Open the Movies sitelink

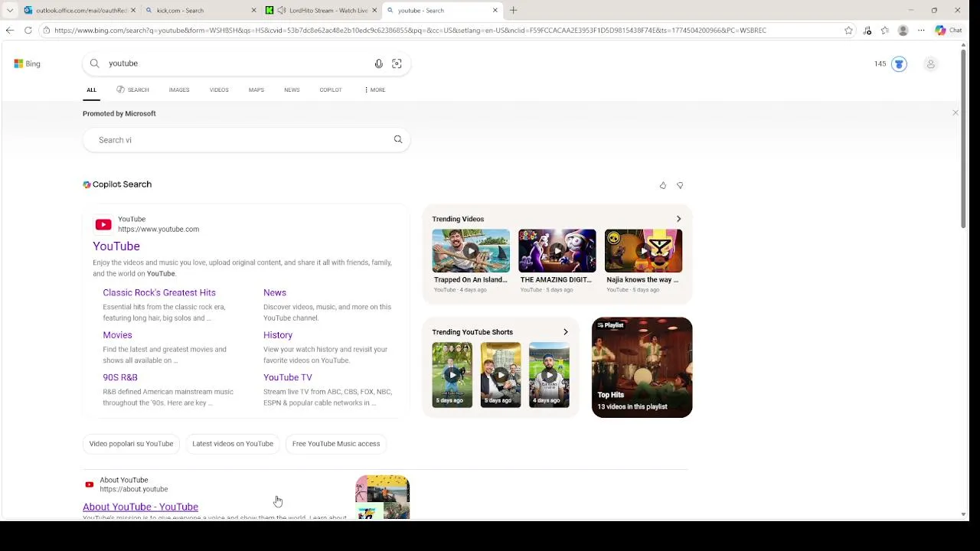click(117, 335)
